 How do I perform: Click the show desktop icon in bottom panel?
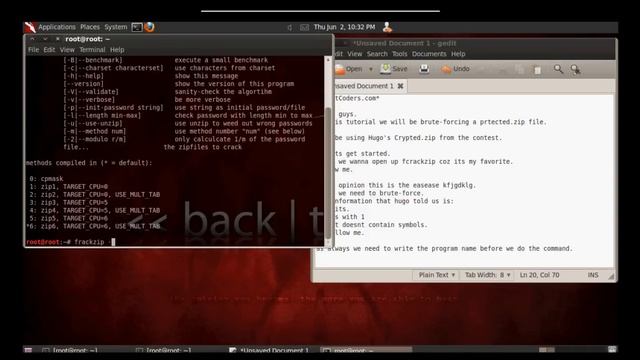28,350
